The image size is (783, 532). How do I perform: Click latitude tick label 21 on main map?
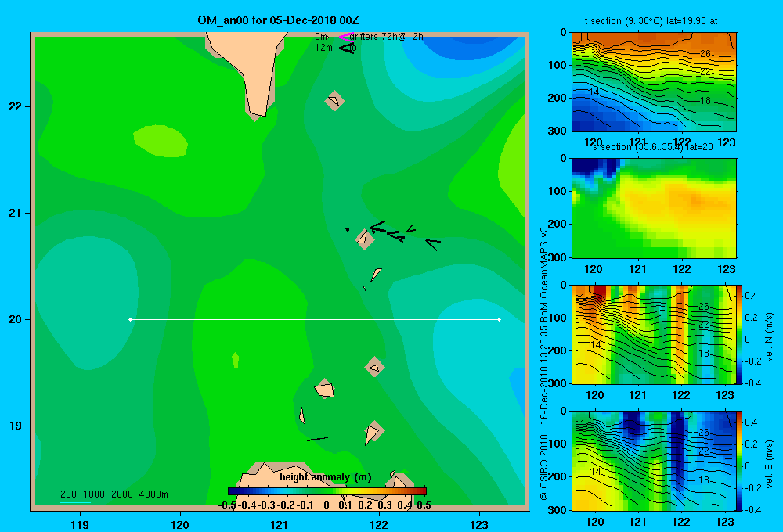(16, 213)
